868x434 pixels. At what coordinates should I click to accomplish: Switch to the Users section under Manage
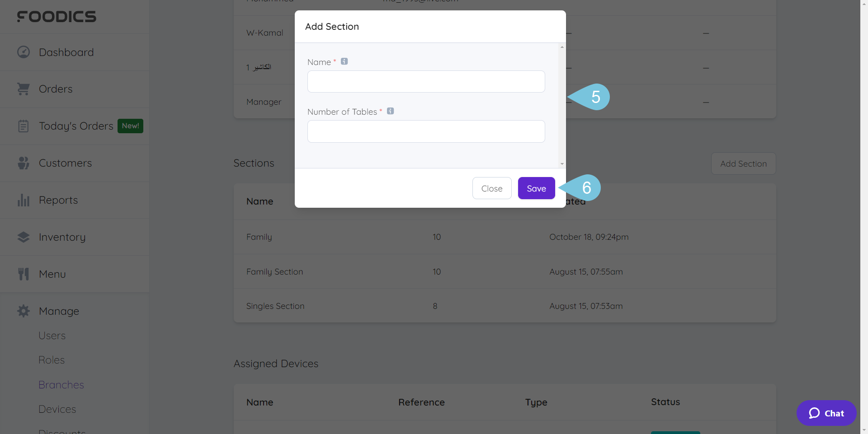[52, 336]
